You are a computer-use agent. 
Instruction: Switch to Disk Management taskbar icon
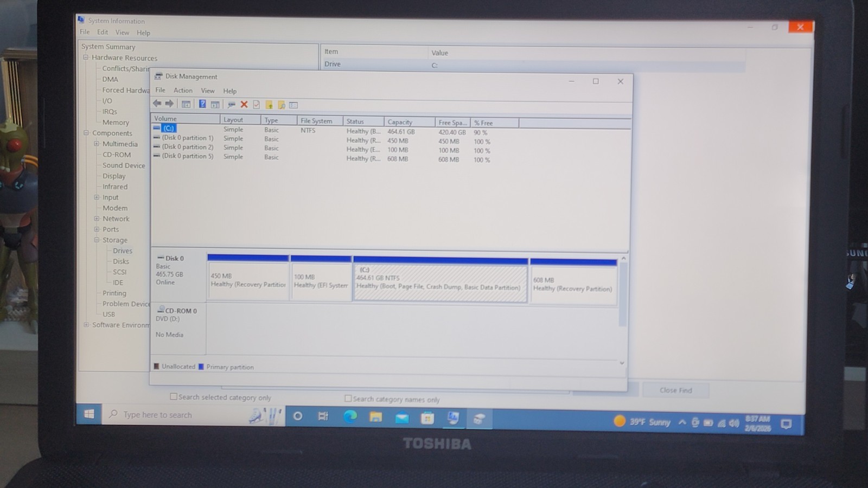[x=479, y=419]
